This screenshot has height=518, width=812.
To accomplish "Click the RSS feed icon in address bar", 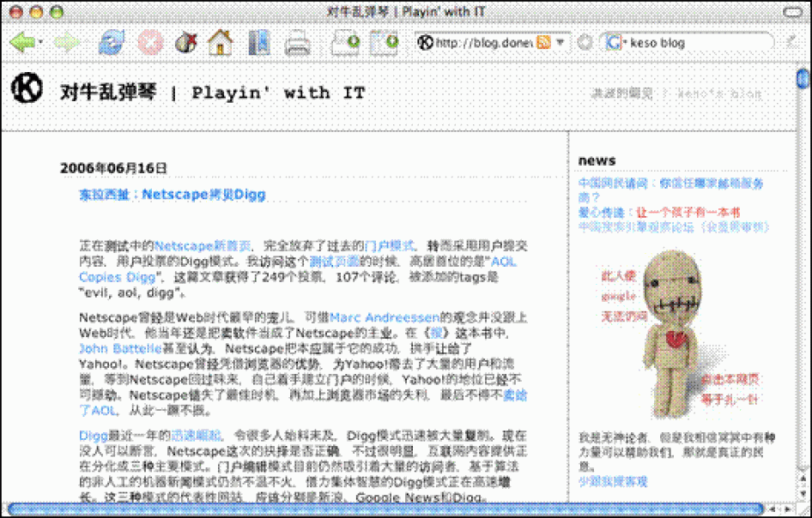I will (x=543, y=42).
